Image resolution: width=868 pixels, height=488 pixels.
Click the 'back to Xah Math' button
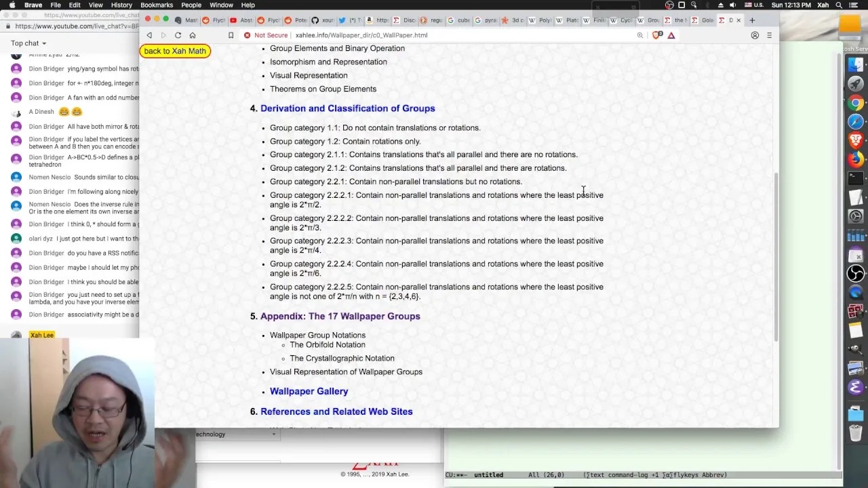pyautogui.click(x=175, y=51)
